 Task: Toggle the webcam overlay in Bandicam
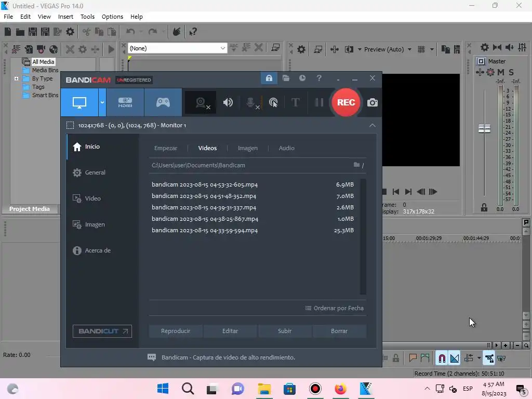(x=201, y=102)
